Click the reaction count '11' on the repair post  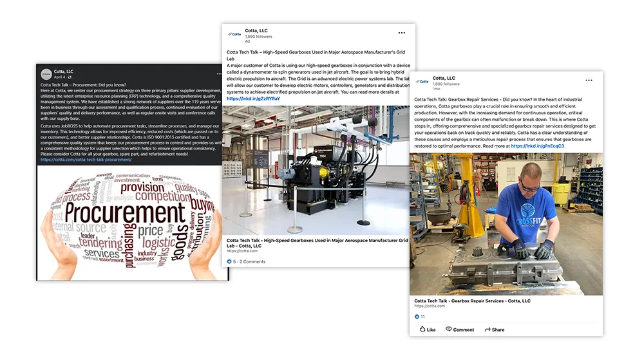click(422, 317)
